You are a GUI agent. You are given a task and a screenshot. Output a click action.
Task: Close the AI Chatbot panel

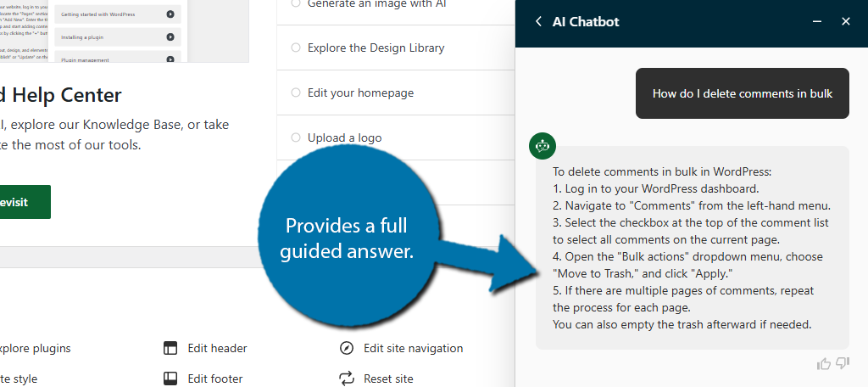(x=845, y=21)
